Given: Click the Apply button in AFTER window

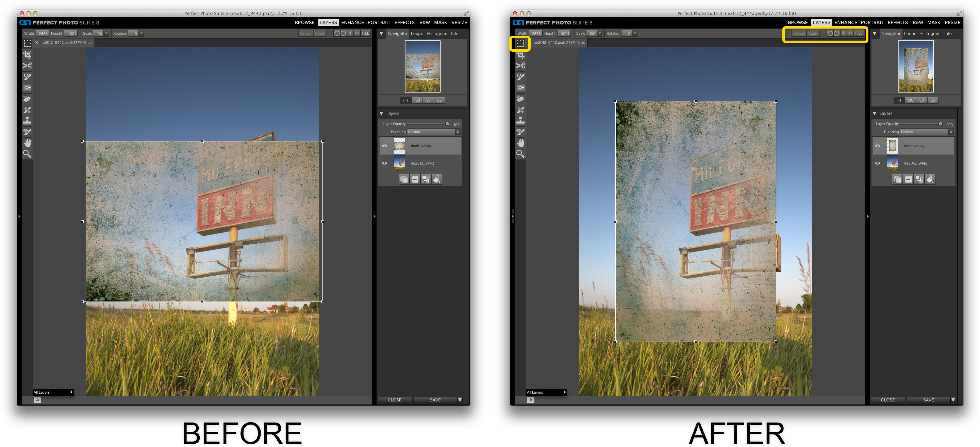Looking at the screenshot, I should click(813, 33).
